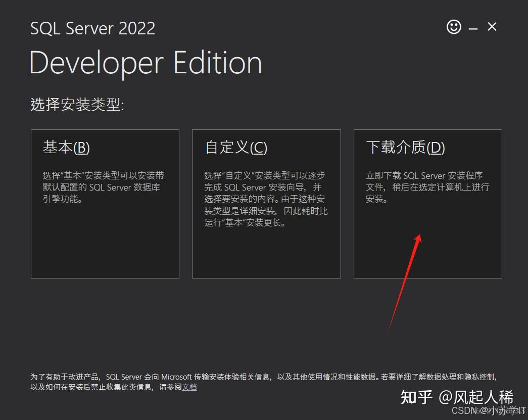Click the SQL Server 2022 heading
Image resolution: width=528 pixels, height=420 pixels.
(x=92, y=28)
